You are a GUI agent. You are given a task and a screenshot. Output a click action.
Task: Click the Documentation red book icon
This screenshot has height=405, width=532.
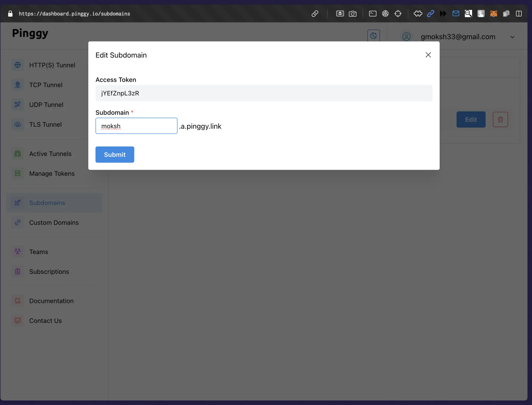point(17,301)
